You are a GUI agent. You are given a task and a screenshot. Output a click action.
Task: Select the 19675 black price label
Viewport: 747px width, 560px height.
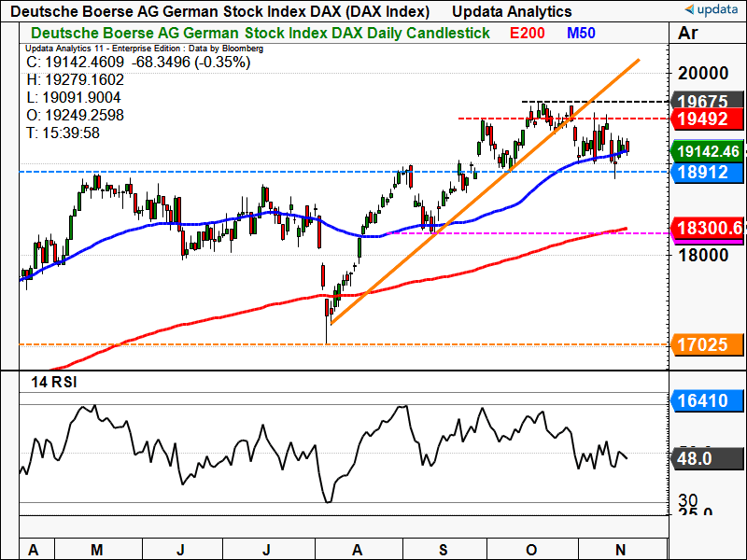coord(707,100)
